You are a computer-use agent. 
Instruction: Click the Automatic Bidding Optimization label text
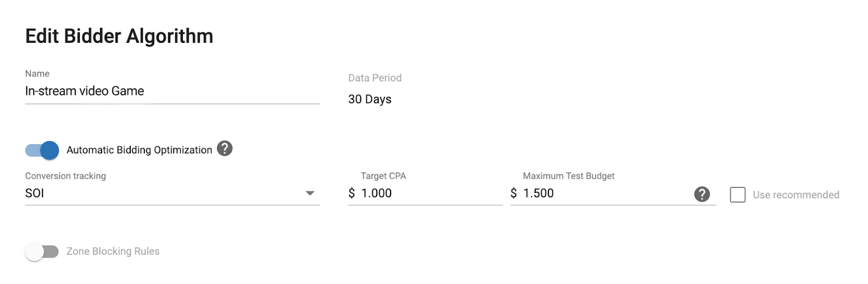pos(139,150)
